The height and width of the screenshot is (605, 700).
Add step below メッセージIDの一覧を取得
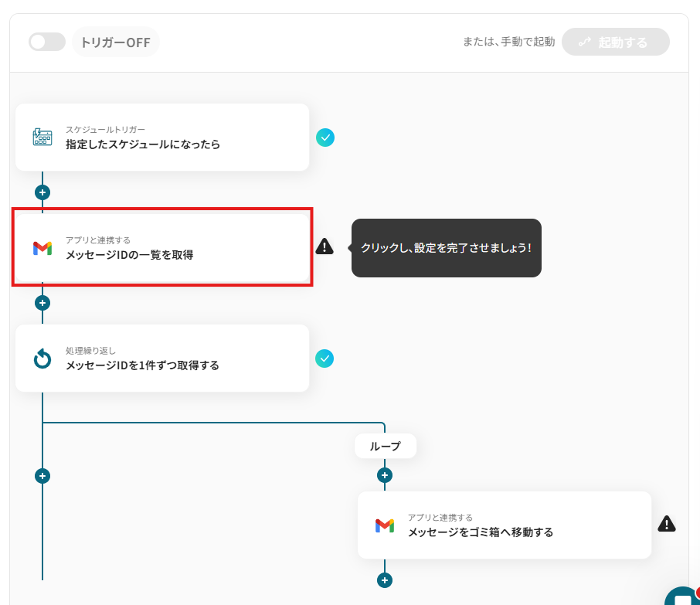coord(42,303)
